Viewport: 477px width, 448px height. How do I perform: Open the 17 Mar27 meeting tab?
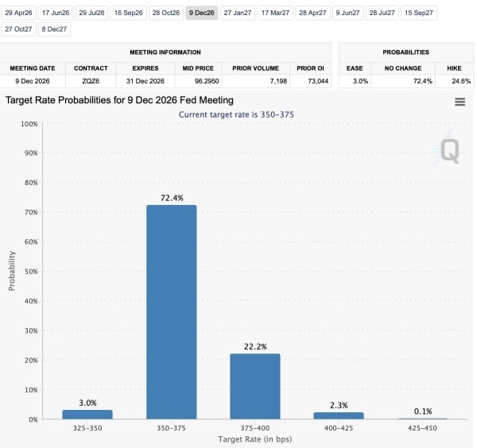(275, 13)
